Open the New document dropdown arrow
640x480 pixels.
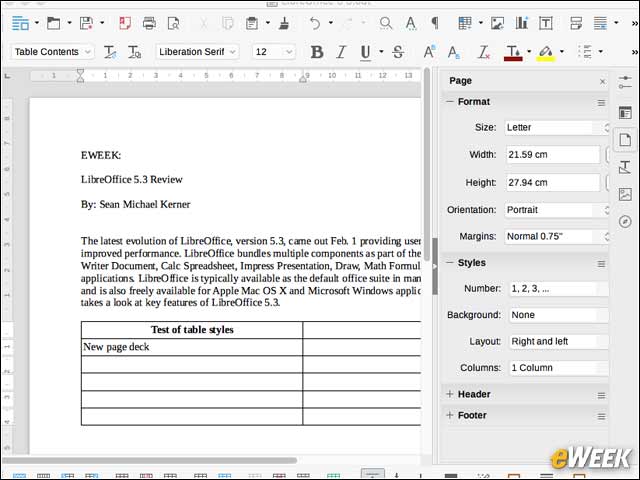[x=37, y=23]
